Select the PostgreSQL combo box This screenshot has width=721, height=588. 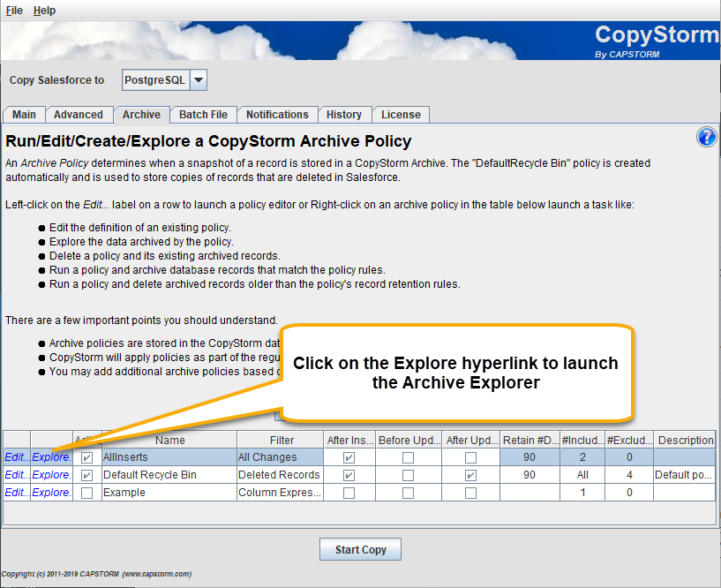pyautogui.click(x=165, y=80)
